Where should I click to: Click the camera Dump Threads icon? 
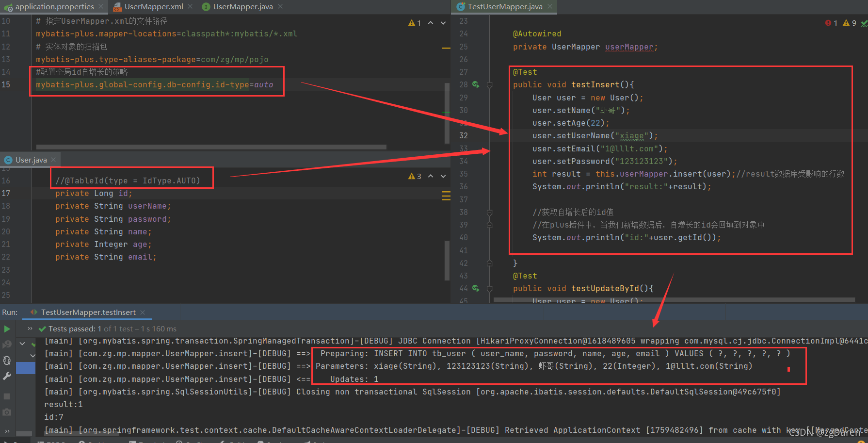pyautogui.click(x=7, y=412)
